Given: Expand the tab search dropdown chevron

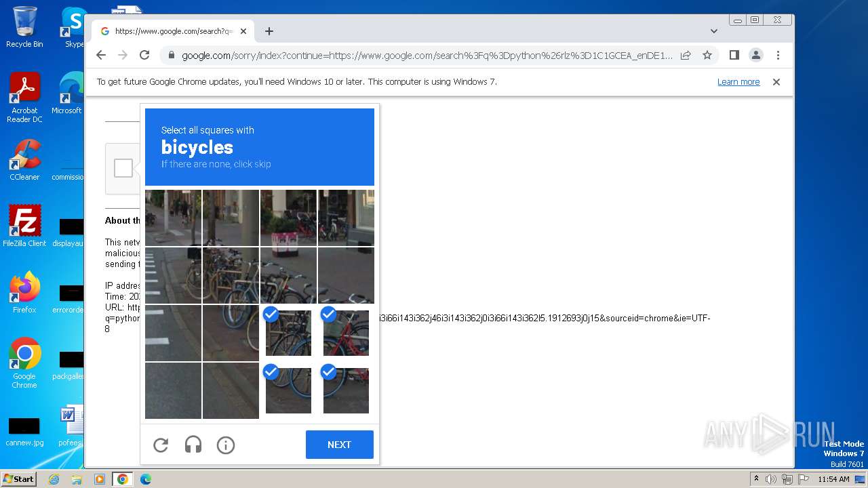Looking at the screenshot, I should pyautogui.click(x=714, y=31).
